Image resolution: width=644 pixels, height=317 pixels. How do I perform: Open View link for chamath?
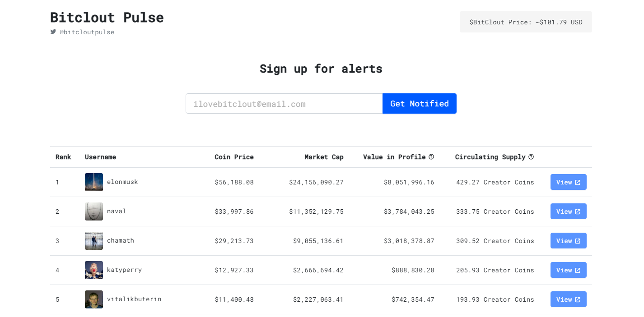(568, 241)
